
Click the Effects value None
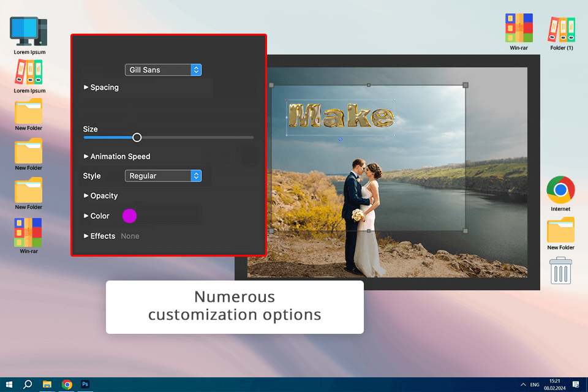[130, 236]
